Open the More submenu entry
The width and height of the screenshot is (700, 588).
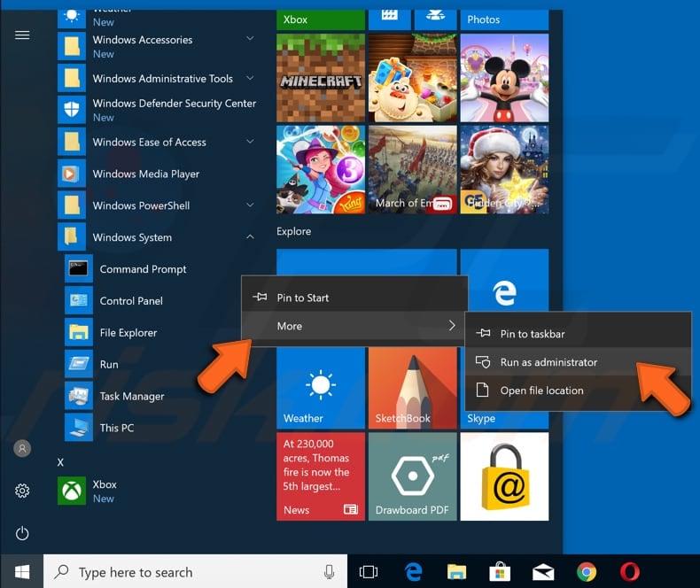[x=354, y=326]
